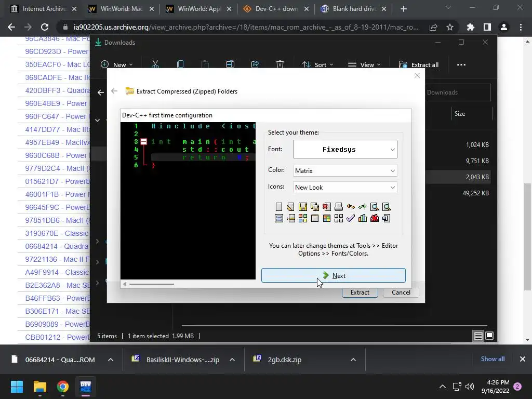Click the Dev-C++ taskbar icon

click(x=86, y=387)
